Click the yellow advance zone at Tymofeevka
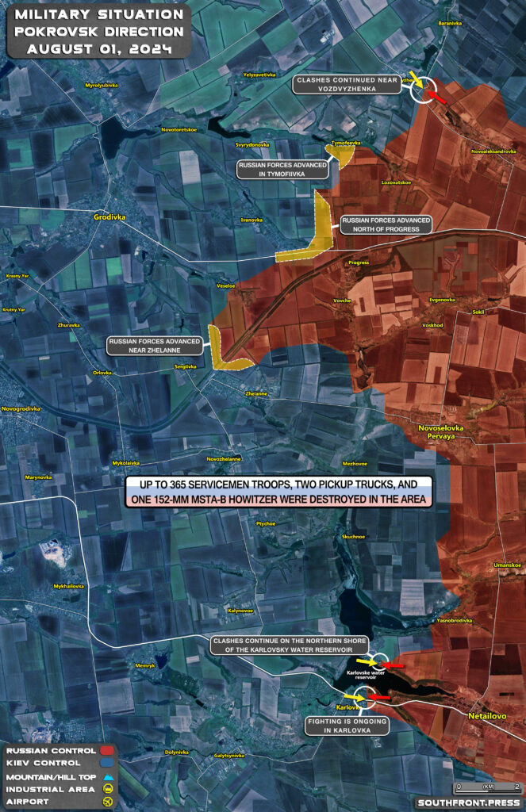Viewport: 526px width, 812px height. (346, 154)
